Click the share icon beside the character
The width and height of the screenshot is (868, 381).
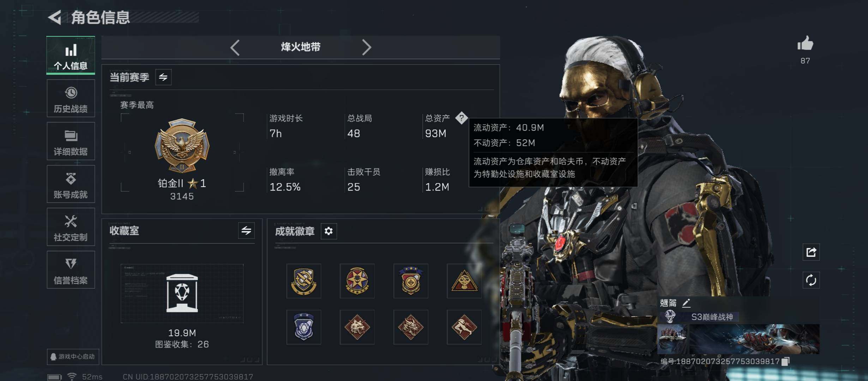811,252
